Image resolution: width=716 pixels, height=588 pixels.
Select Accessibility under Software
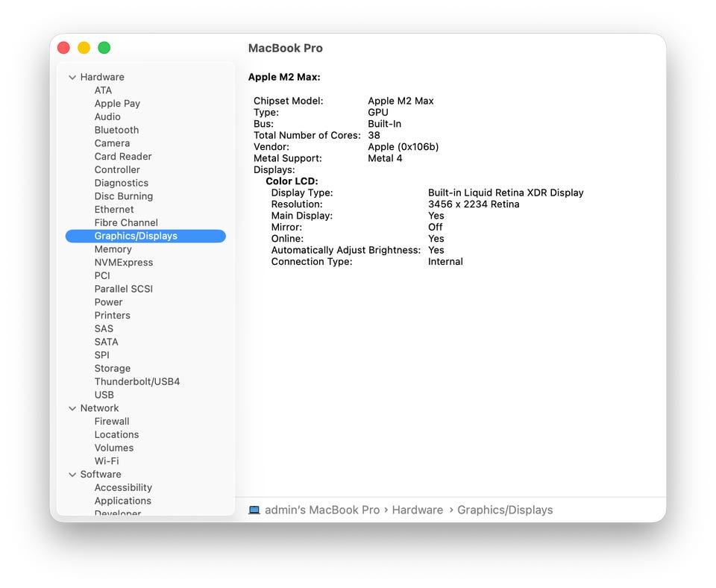[x=123, y=488]
